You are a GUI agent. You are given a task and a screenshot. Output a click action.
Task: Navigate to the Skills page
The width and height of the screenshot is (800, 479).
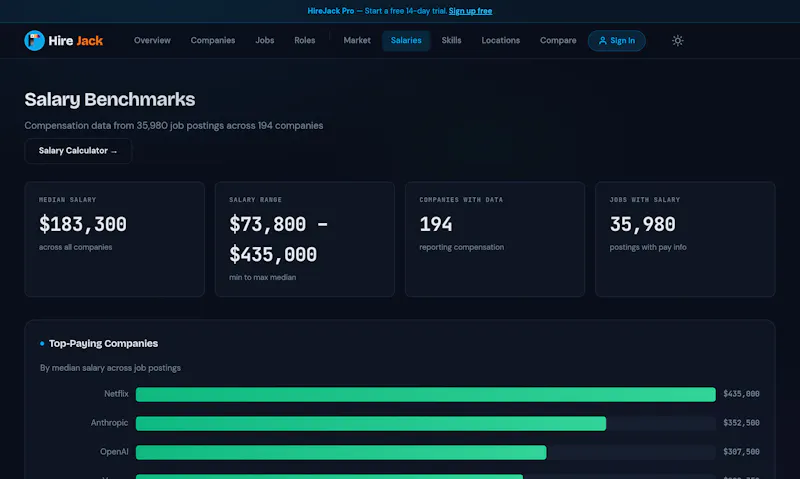tap(452, 40)
